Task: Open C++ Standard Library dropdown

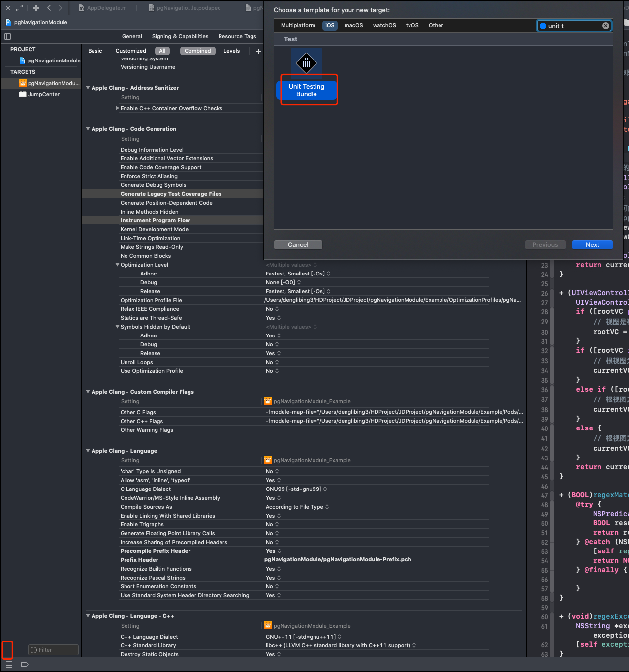Action: coord(341,645)
